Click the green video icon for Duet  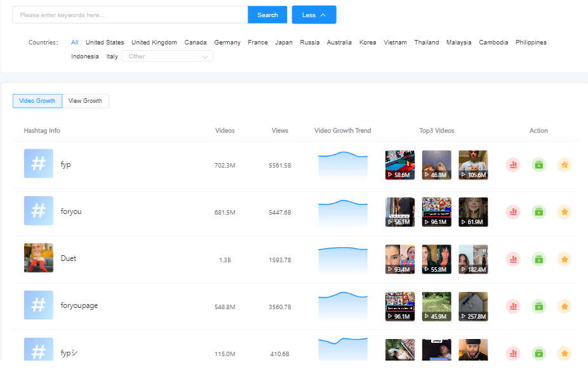pyautogui.click(x=539, y=259)
